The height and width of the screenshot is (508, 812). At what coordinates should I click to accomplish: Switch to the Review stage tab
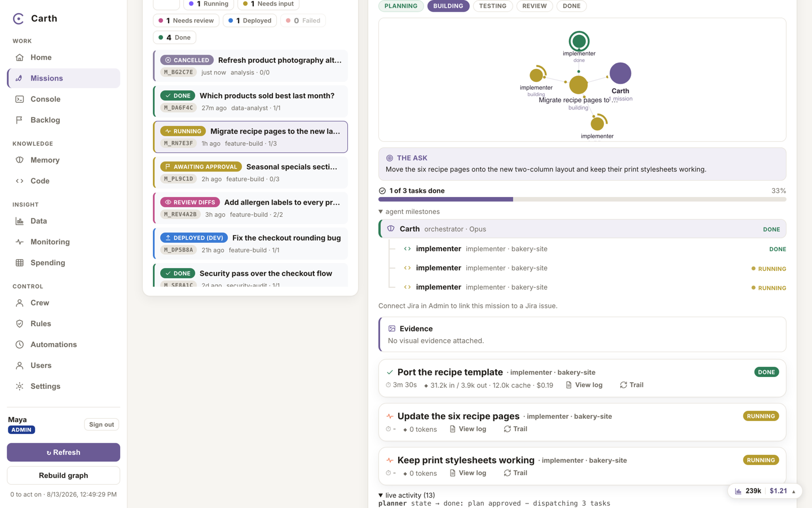pos(535,6)
